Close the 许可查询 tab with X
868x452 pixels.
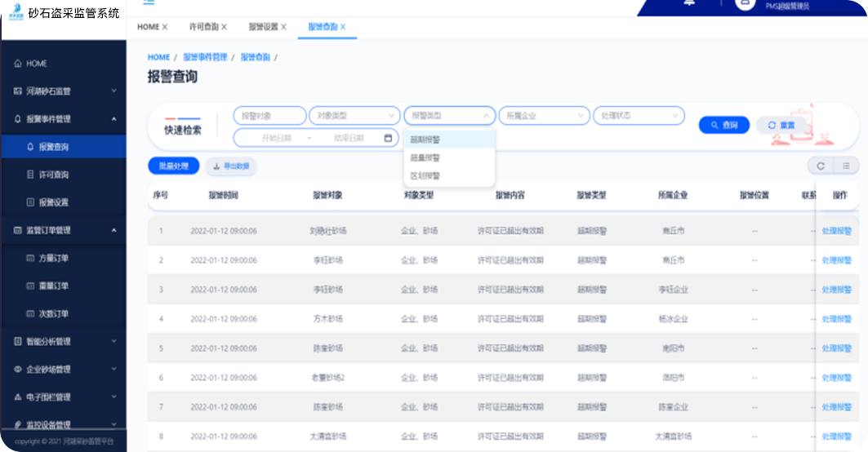pyautogui.click(x=225, y=27)
